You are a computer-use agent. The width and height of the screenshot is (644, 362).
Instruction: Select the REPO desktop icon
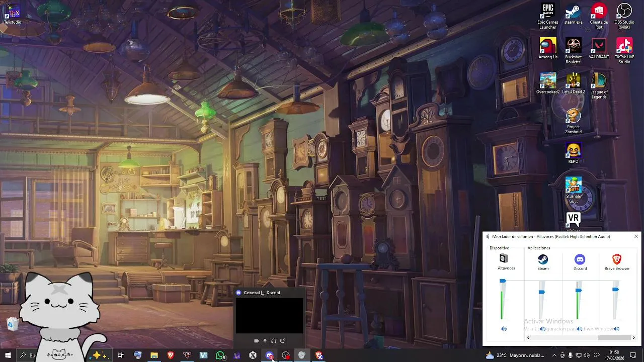tap(573, 153)
